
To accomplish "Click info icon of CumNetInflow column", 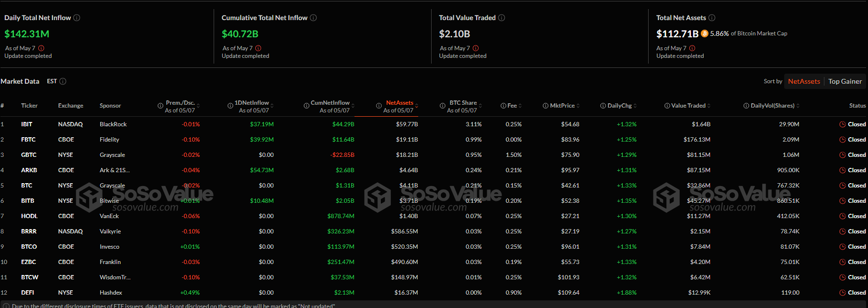I will [307, 106].
